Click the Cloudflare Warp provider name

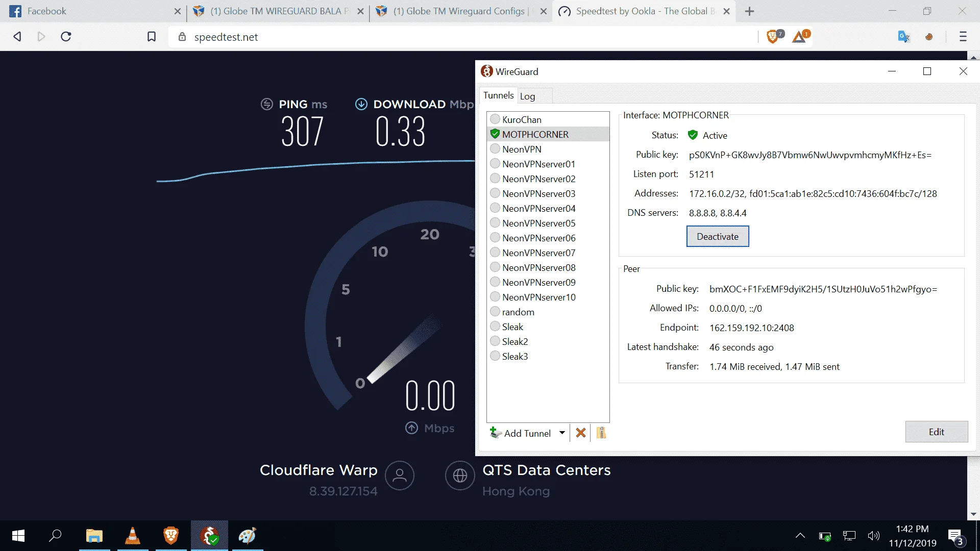click(x=318, y=470)
